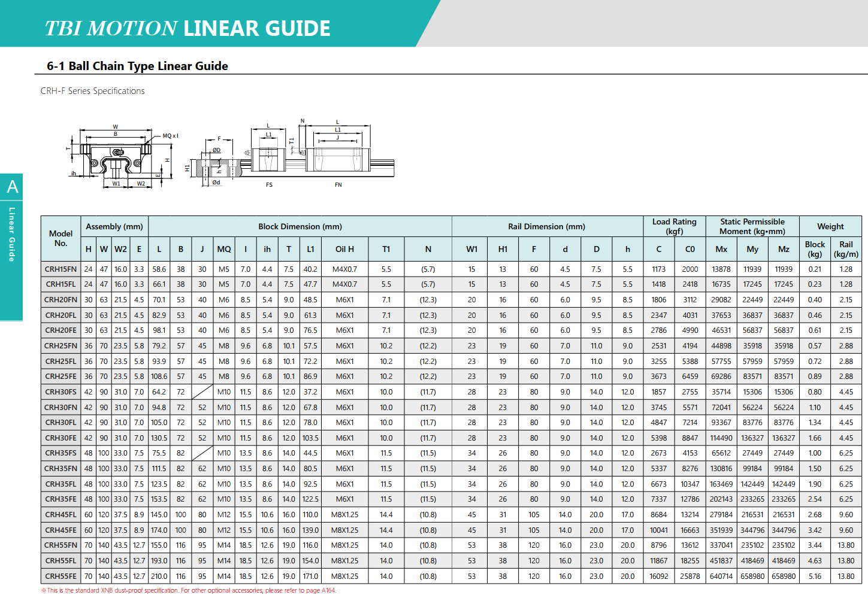The width and height of the screenshot is (868, 607).
Task: Select the "Weight" group header
Action: tap(830, 226)
